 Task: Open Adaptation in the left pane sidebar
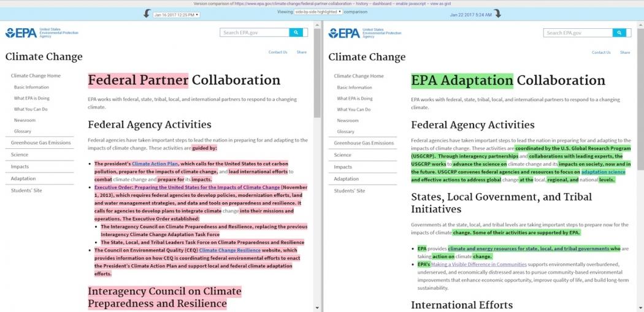click(x=23, y=178)
